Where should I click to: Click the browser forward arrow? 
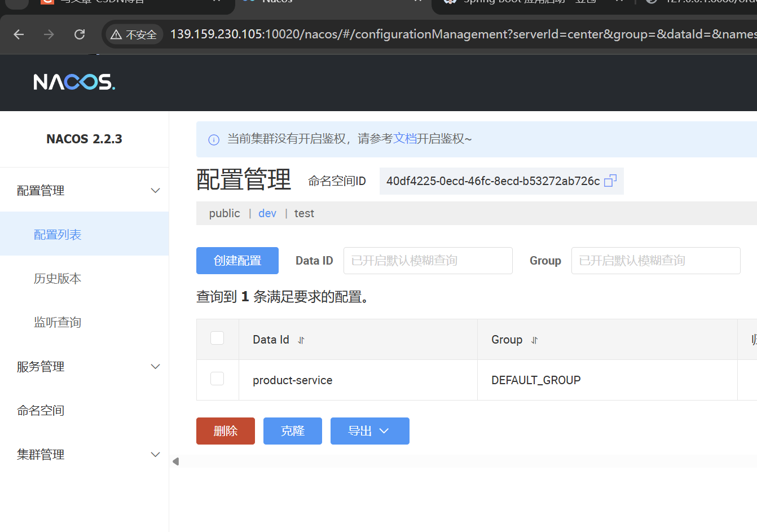coord(49,34)
